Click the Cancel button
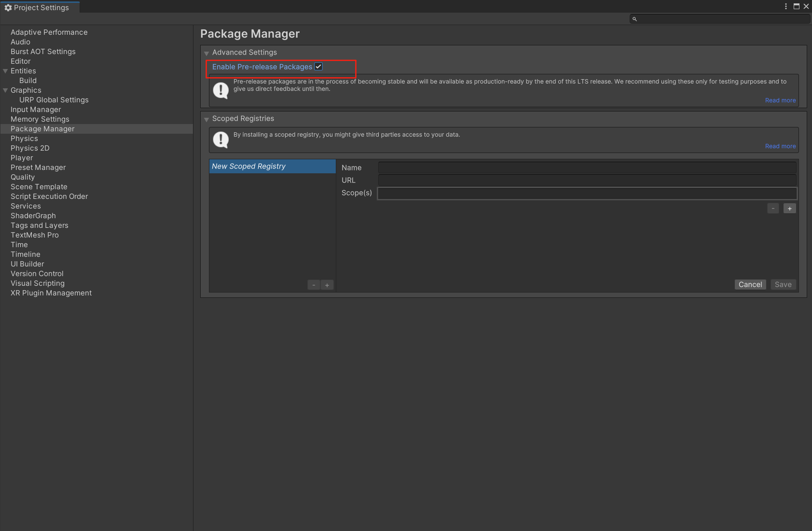 click(x=750, y=284)
